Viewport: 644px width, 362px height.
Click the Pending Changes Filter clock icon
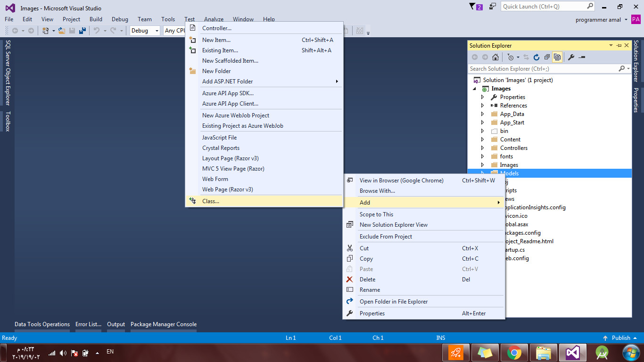[x=511, y=57]
